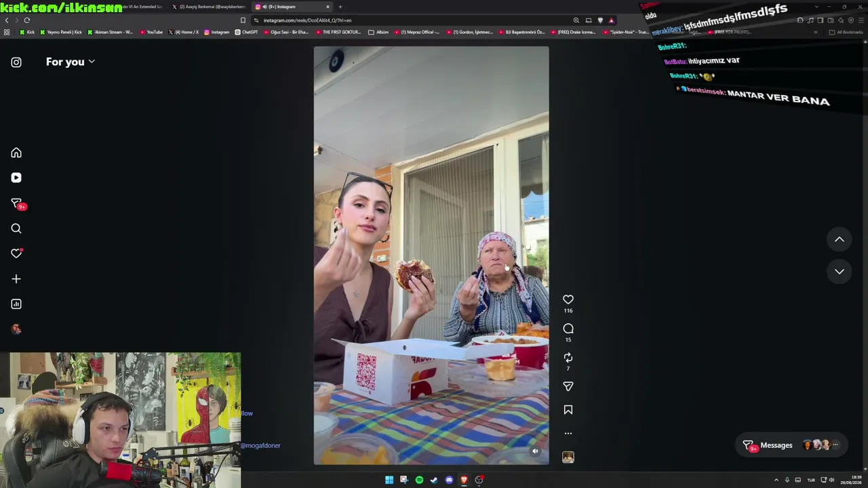This screenshot has height=488, width=868.
Task: Close the Instagram browser tab
Action: point(328,7)
